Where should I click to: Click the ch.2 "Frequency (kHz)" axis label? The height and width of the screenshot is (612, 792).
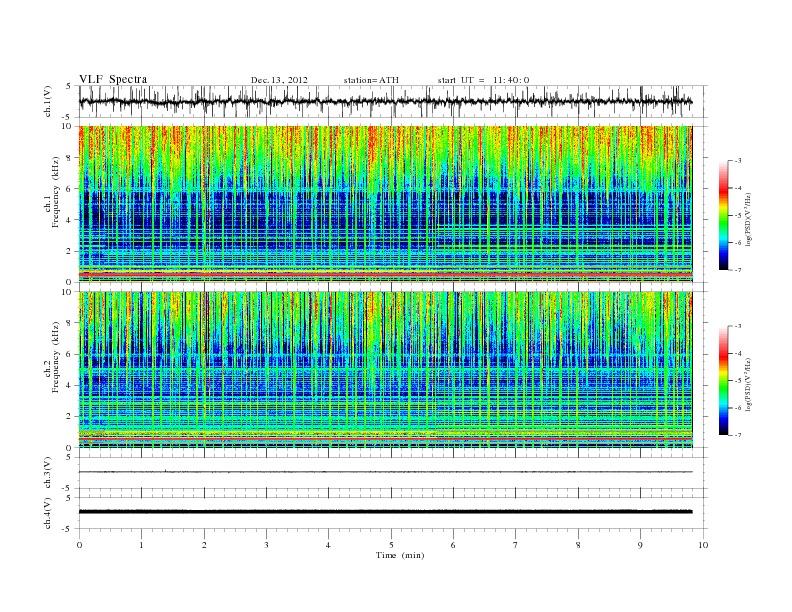(56, 357)
